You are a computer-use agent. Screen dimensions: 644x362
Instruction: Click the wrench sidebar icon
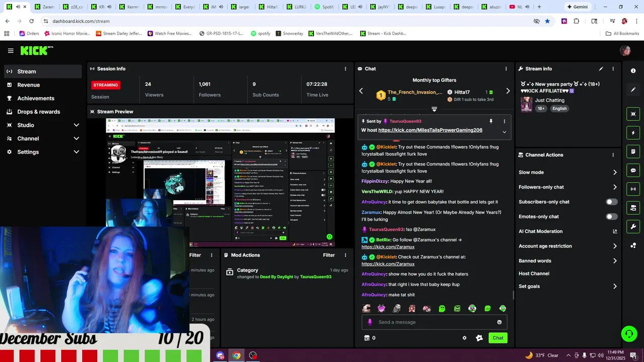click(633, 227)
